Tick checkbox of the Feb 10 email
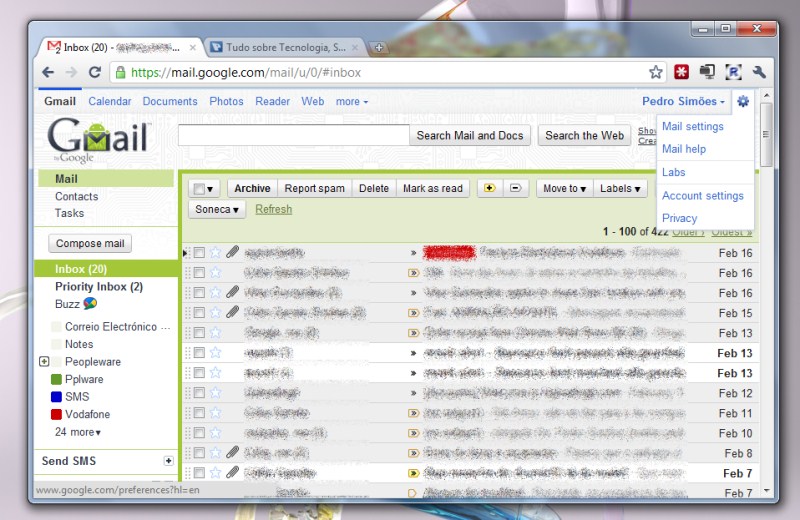800x520 pixels. (x=199, y=433)
